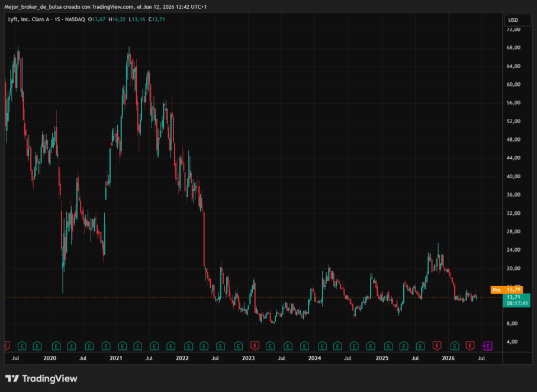537x392 pixels.
Task: Click the 2020 time axis label
Action: pyautogui.click(x=50, y=358)
